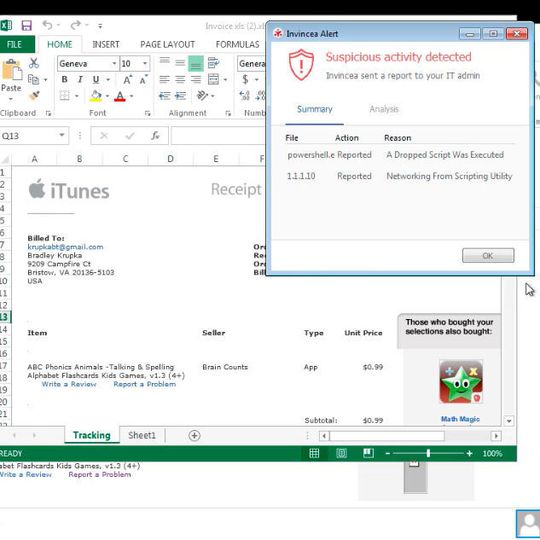Toggle Underline formatting
The image size is (540, 540).
coord(96,80)
